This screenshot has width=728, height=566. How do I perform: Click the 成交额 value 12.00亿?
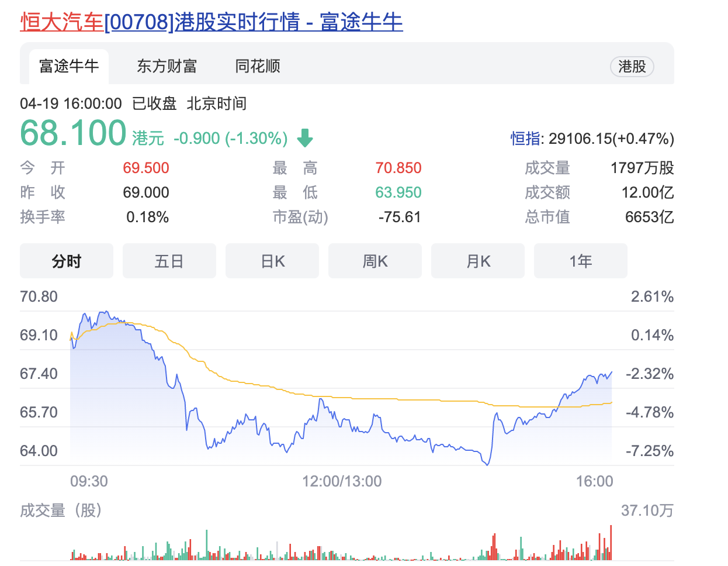(x=647, y=193)
